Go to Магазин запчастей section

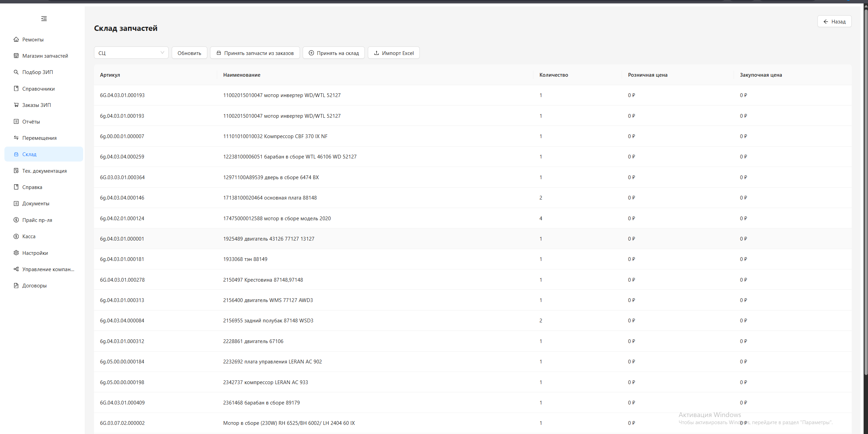click(x=44, y=56)
